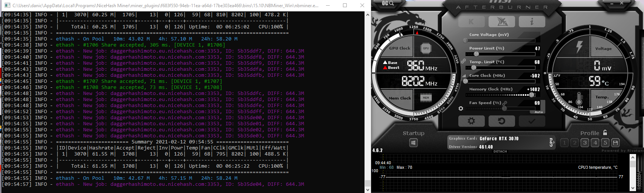The width and height of the screenshot is (644, 193).
Task: Click 8202 MHz memory clock readout
Action: point(419,81)
